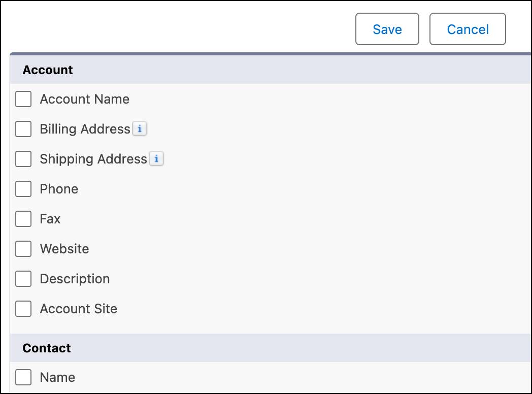The image size is (532, 394).
Task: Select the Description checkbox
Action: pyautogui.click(x=23, y=279)
